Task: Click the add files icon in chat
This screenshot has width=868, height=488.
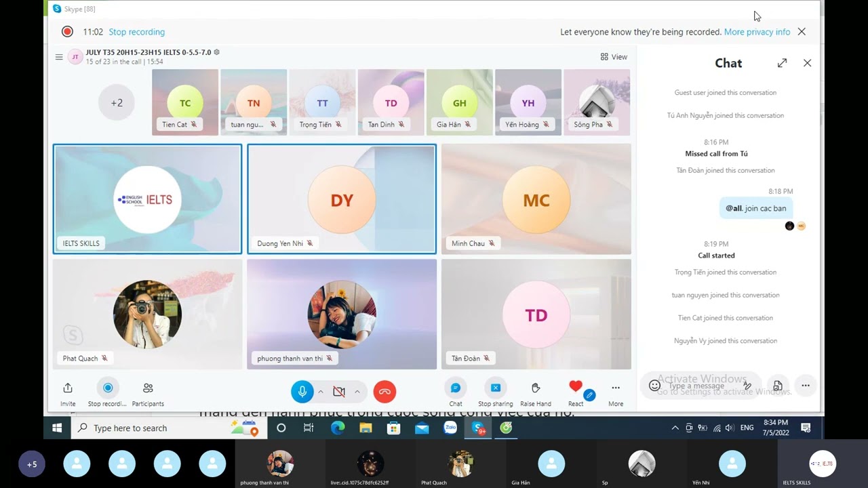Action: 778,386
